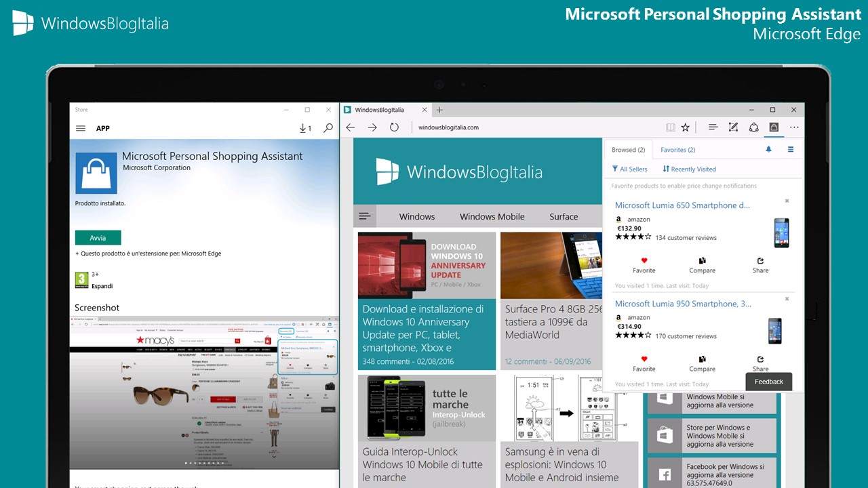
Task: Add page to favorites star icon
Action: coord(686,127)
